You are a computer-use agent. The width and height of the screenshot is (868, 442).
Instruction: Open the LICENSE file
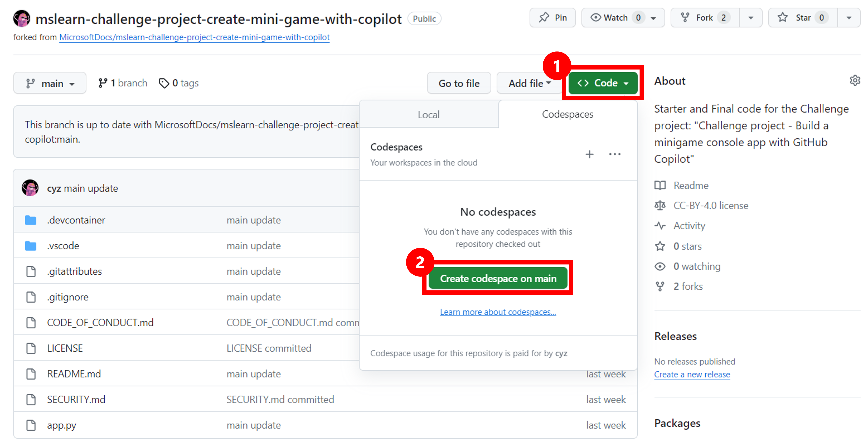(x=65, y=348)
